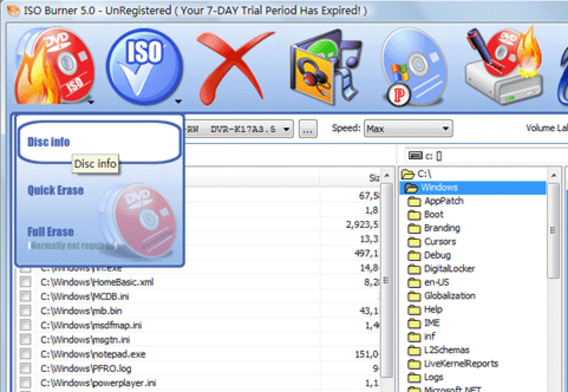Image resolution: width=568 pixels, height=392 pixels.
Task: Open the DigitalLocker folder
Action: pos(441,269)
